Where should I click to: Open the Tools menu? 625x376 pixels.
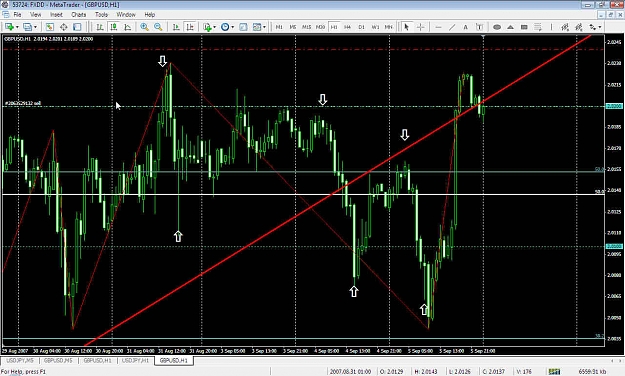tap(101, 14)
